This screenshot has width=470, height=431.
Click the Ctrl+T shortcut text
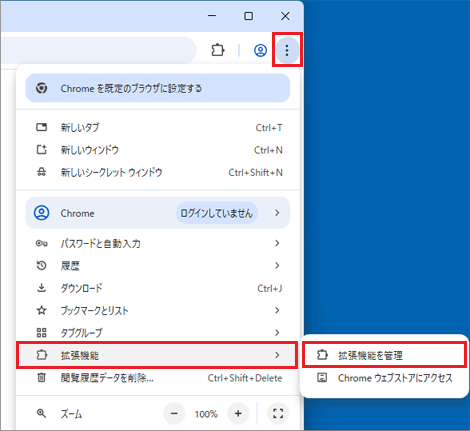pyautogui.click(x=269, y=128)
